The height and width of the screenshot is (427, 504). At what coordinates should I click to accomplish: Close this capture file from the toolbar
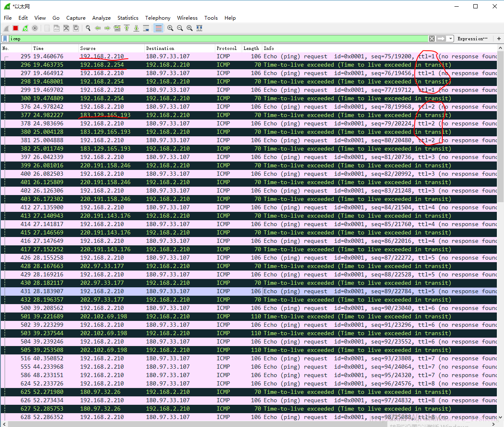tap(66, 28)
